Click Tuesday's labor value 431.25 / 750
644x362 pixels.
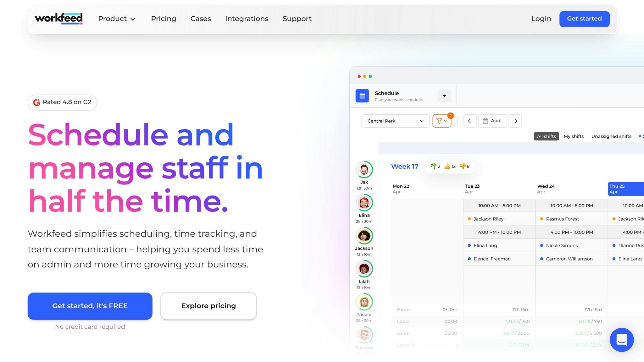(x=517, y=321)
